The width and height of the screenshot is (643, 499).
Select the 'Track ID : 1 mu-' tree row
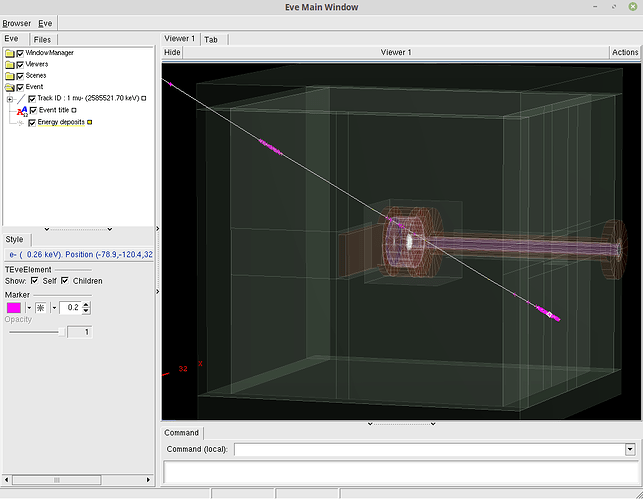tap(88, 98)
